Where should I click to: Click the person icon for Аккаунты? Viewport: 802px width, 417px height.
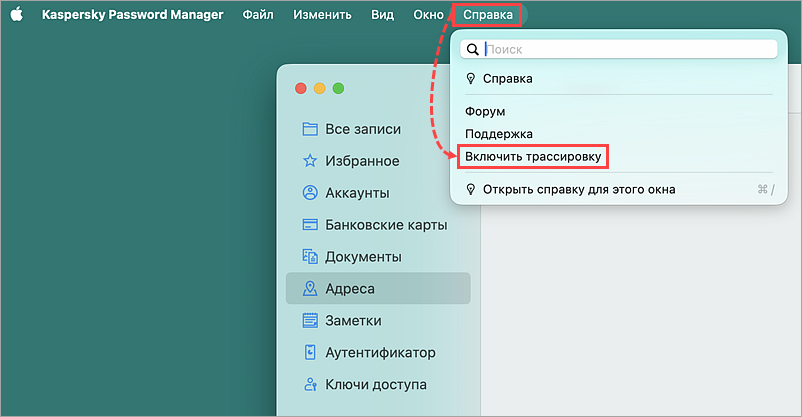[310, 193]
